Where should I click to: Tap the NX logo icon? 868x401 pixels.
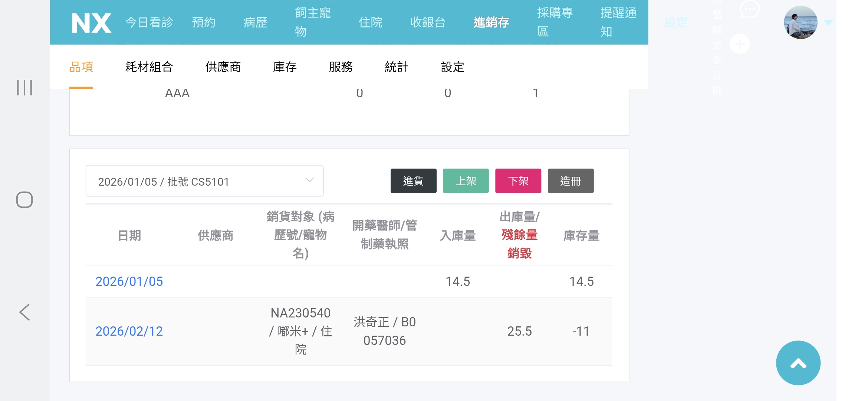[91, 23]
